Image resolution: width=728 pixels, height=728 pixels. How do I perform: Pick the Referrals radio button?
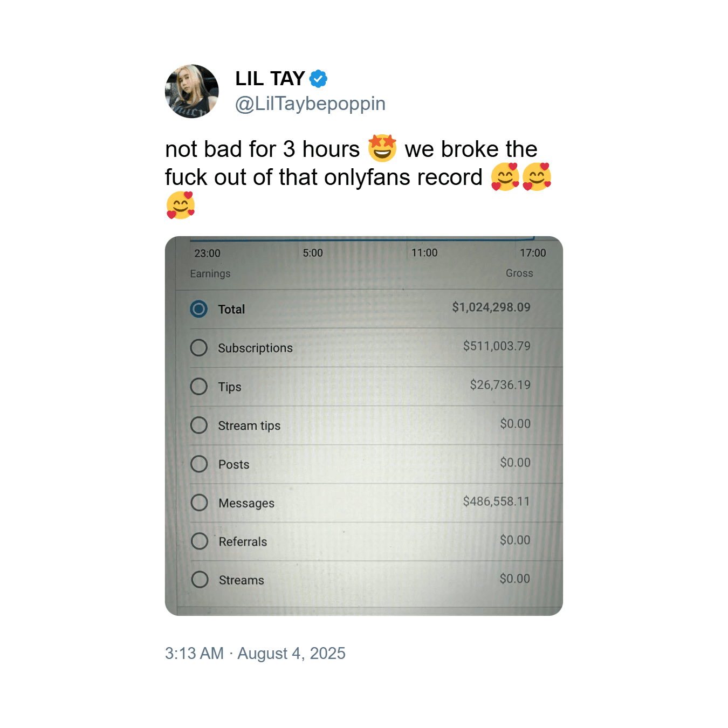[x=200, y=541]
